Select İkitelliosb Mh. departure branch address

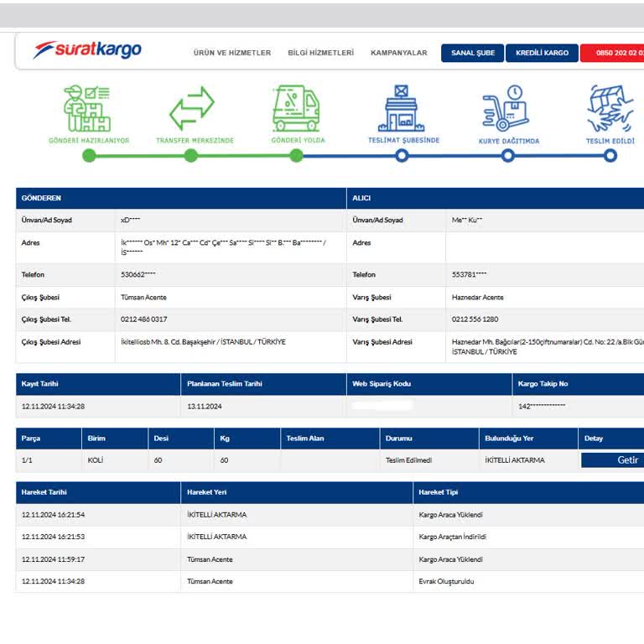pyautogui.click(x=203, y=342)
